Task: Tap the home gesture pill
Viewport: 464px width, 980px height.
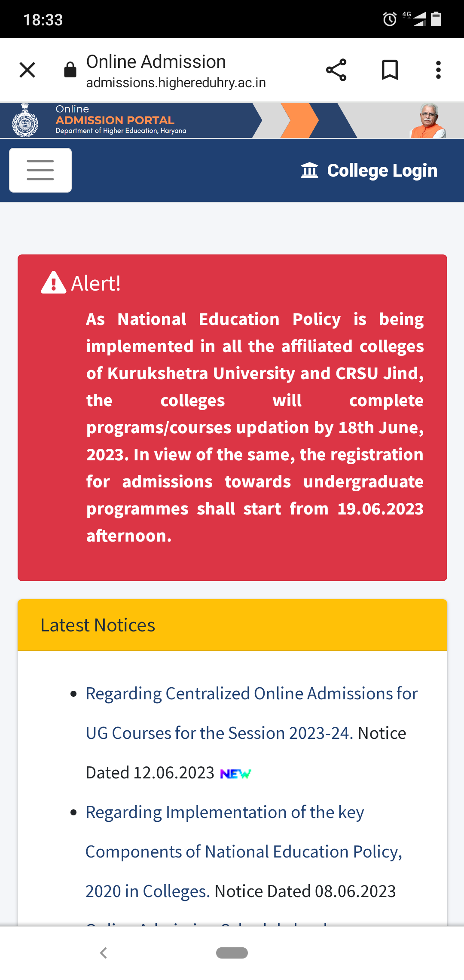Action: pyautogui.click(x=232, y=953)
